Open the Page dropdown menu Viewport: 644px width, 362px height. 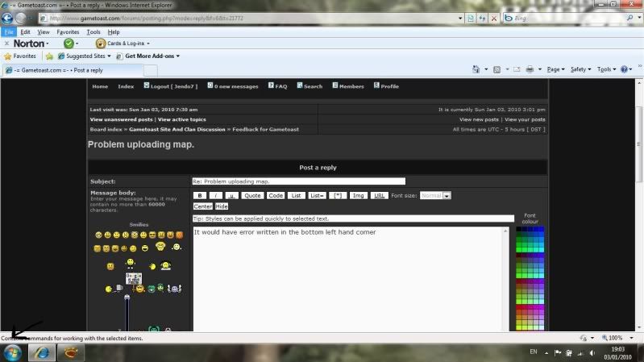pyautogui.click(x=555, y=69)
